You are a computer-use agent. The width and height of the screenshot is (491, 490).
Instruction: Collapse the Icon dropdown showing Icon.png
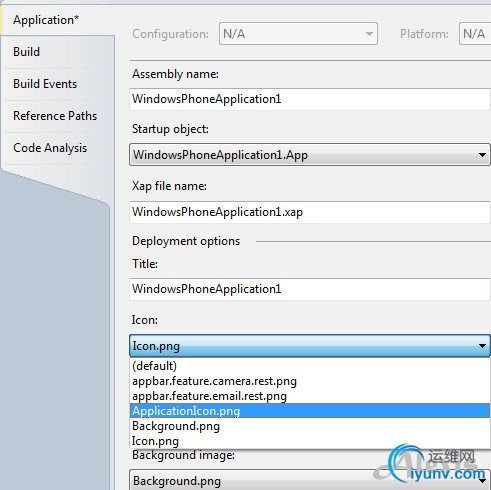[x=310, y=346]
